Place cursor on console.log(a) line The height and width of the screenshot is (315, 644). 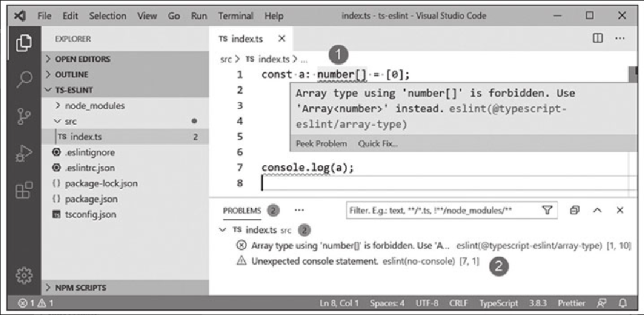pos(307,168)
